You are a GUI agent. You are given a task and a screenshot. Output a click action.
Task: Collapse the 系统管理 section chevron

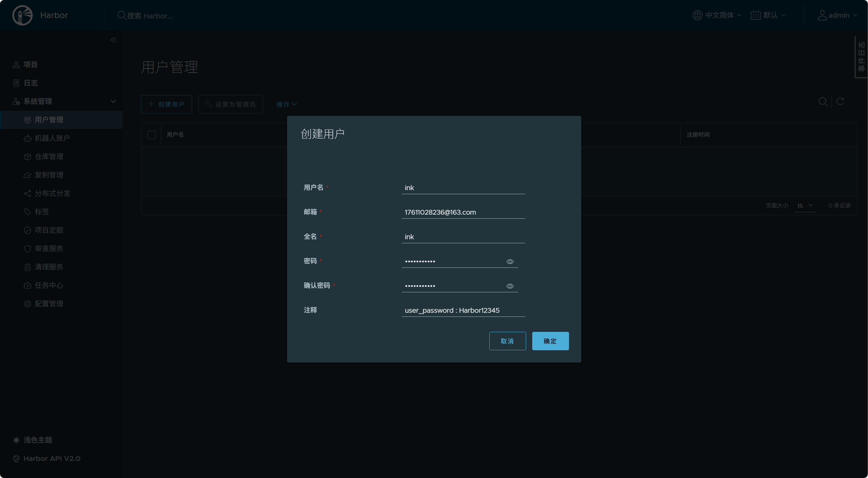point(113,101)
